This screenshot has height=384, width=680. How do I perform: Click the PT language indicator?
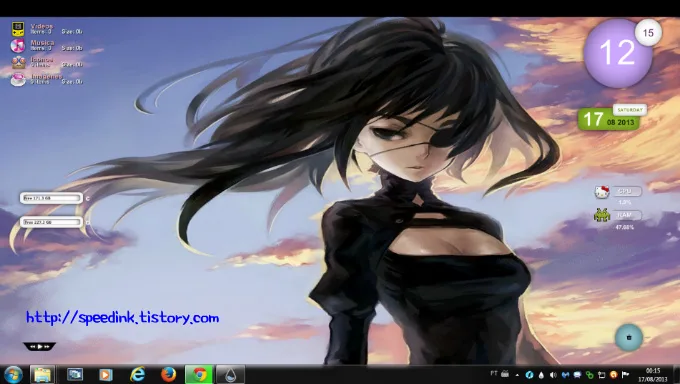tap(494, 374)
